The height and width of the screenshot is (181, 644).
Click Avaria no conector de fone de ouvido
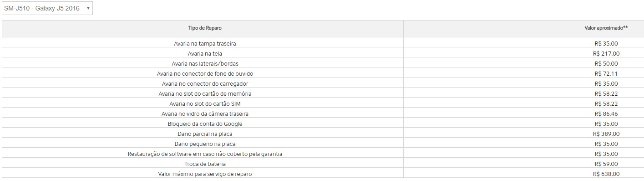[205, 73]
